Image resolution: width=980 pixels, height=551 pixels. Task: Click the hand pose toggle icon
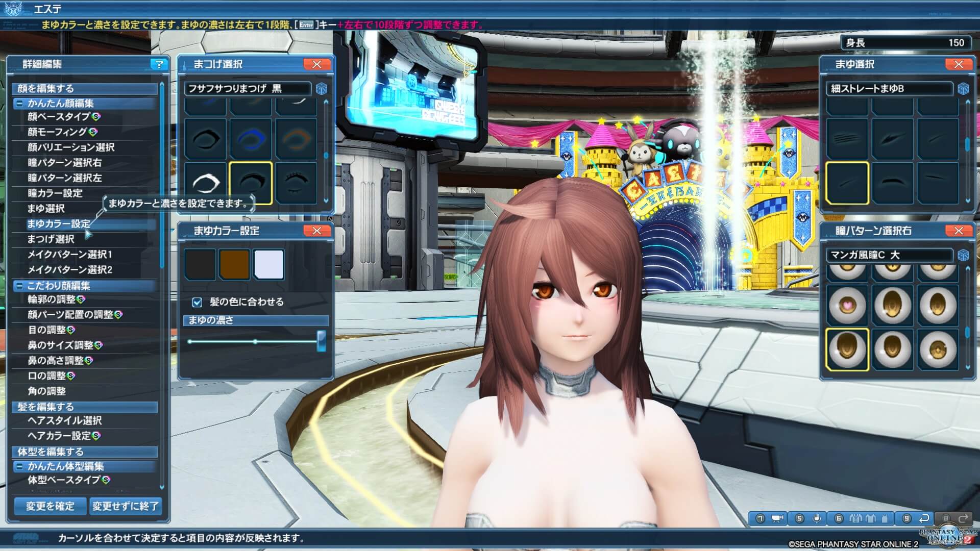point(817,518)
